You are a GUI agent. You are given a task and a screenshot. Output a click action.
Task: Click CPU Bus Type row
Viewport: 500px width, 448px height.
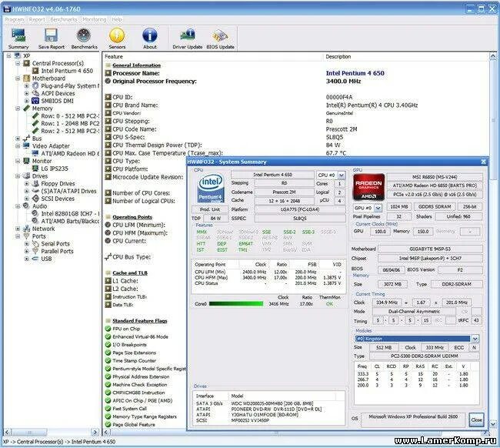tap(132, 257)
